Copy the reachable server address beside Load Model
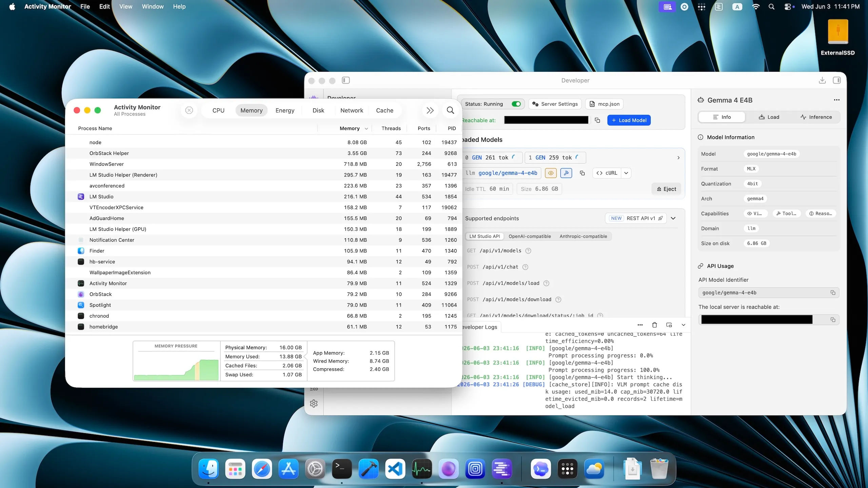Screen dimensions: 868x488 click(597, 120)
